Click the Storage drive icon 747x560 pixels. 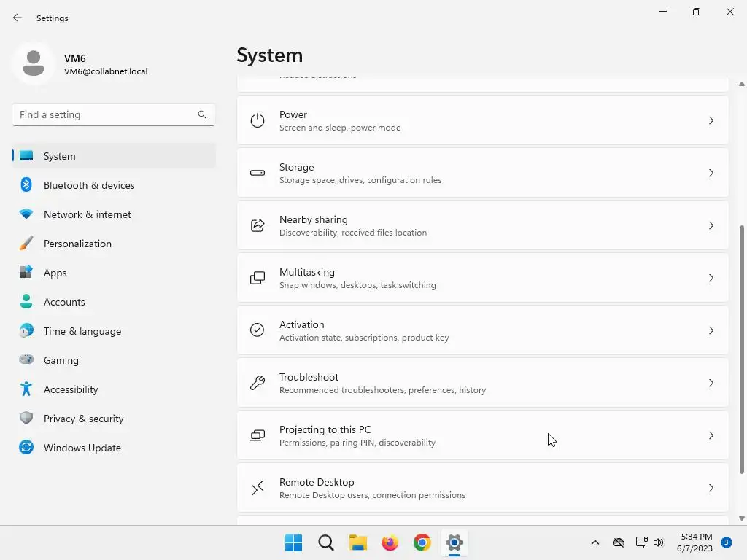coord(258,173)
